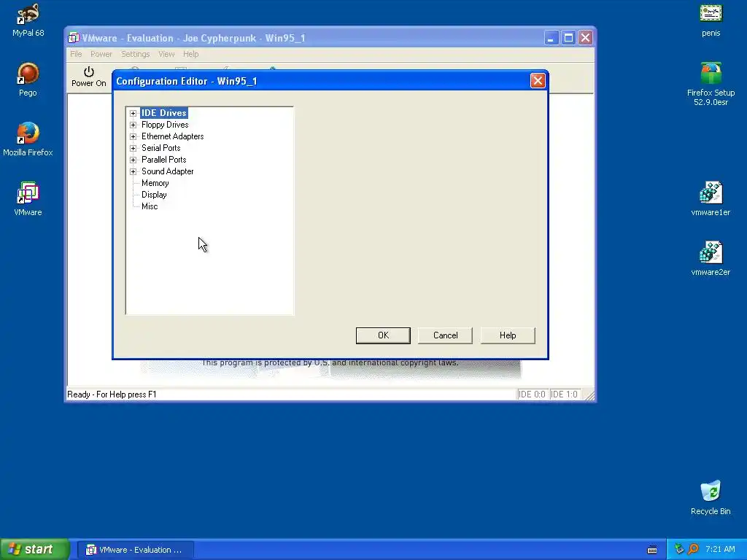
Task: Click the IDE 1:0 status indicator
Action: click(564, 394)
